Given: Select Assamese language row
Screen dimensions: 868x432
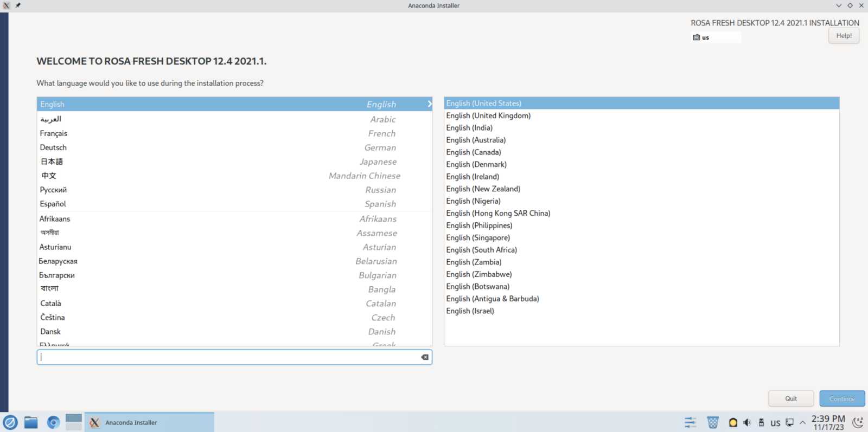Looking at the screenshot, I should (234, 233).
